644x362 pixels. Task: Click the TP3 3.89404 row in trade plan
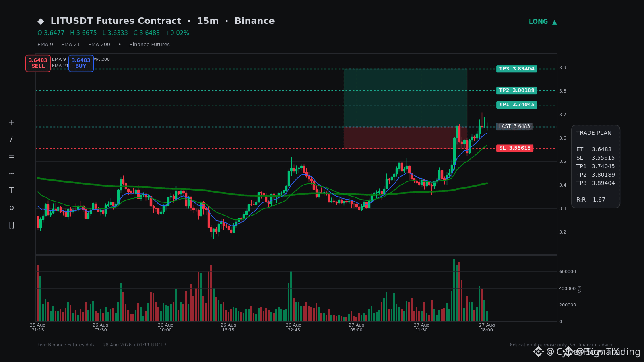click(x=596, y=183)
